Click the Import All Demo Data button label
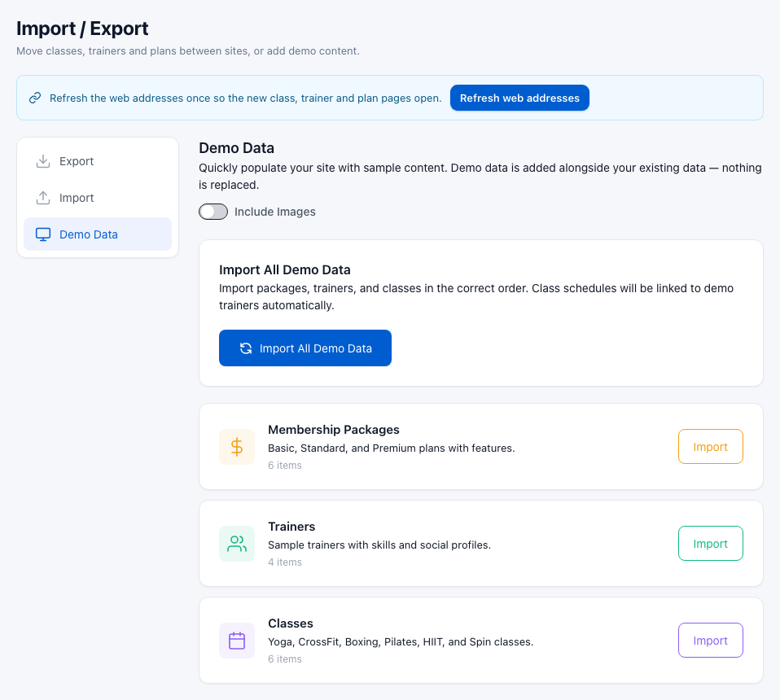 coord(316,348)
